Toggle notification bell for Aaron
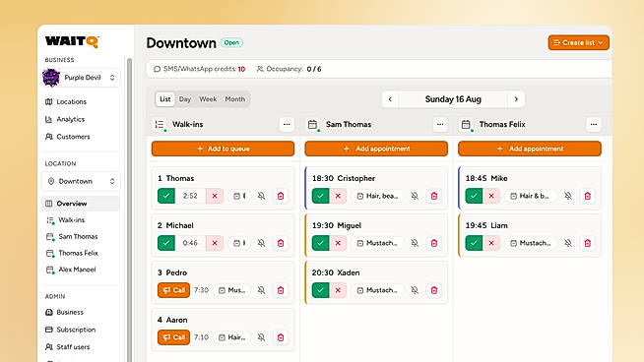This screenshot has width=644, height=362. (x=261, y=337)
